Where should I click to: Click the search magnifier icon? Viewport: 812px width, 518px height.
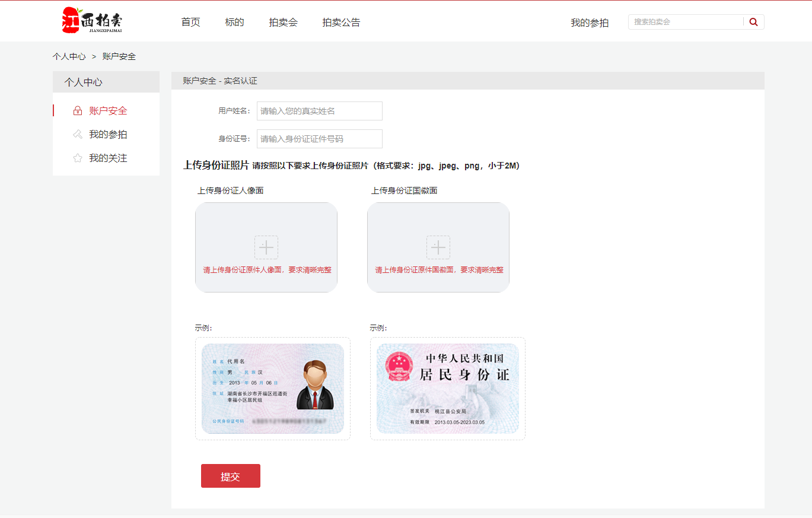753,22
